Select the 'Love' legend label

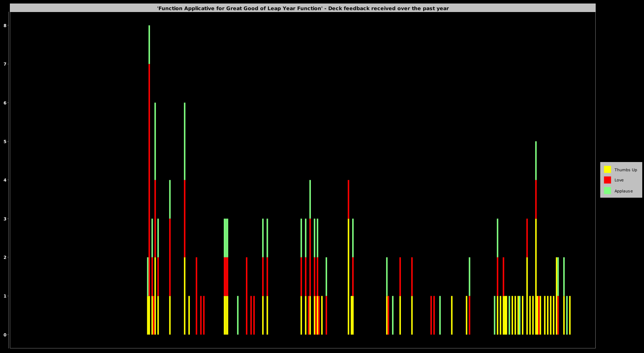click(619, 180)
